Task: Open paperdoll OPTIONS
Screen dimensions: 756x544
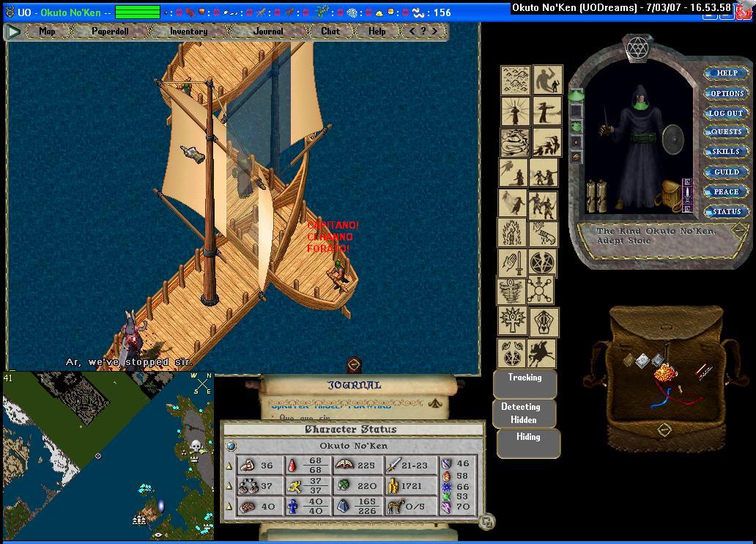Action: pyautogui.click(x=727, y=93)
